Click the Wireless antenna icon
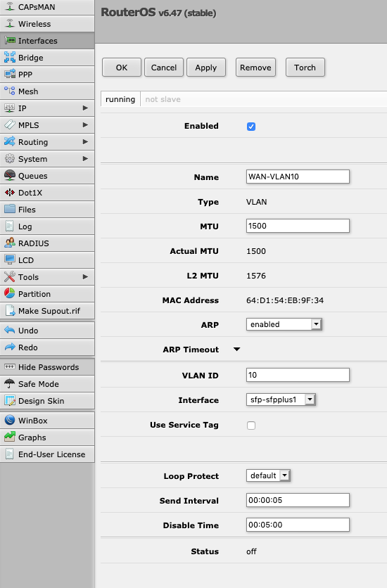Screen dimensions: 387x588 click(x=10, y=24)
